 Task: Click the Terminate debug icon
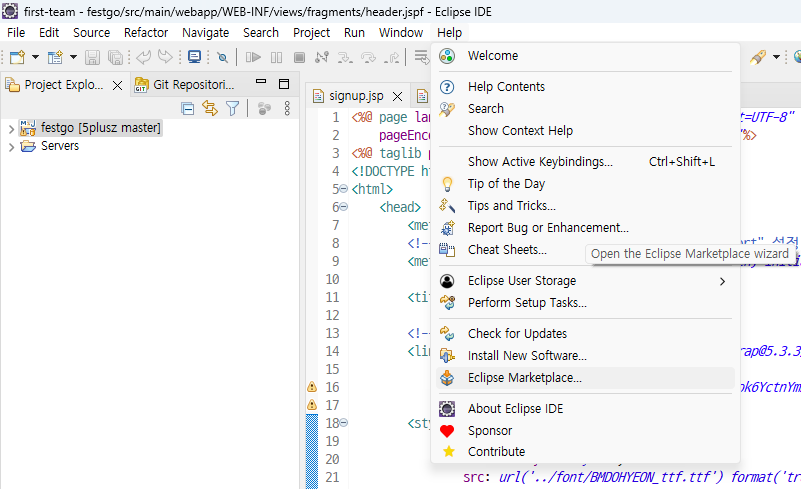(x=299, y=57)
